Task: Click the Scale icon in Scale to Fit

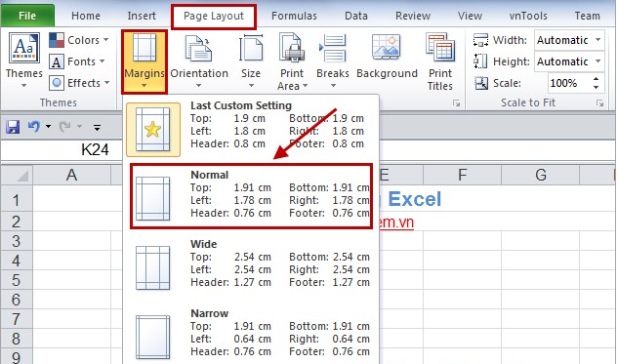Action: click(481, 83)
